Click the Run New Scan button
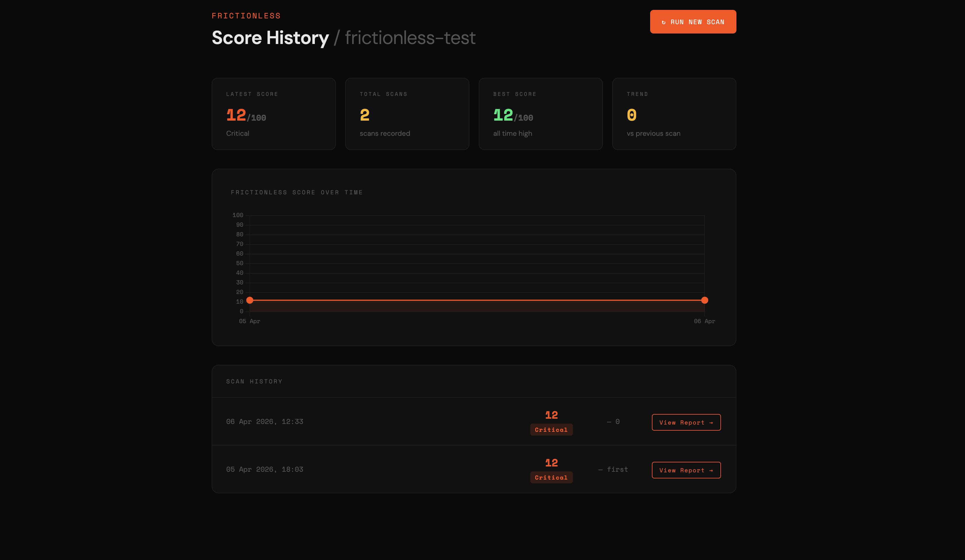Viewport: 965px width, 560px height. click(693, 22)
